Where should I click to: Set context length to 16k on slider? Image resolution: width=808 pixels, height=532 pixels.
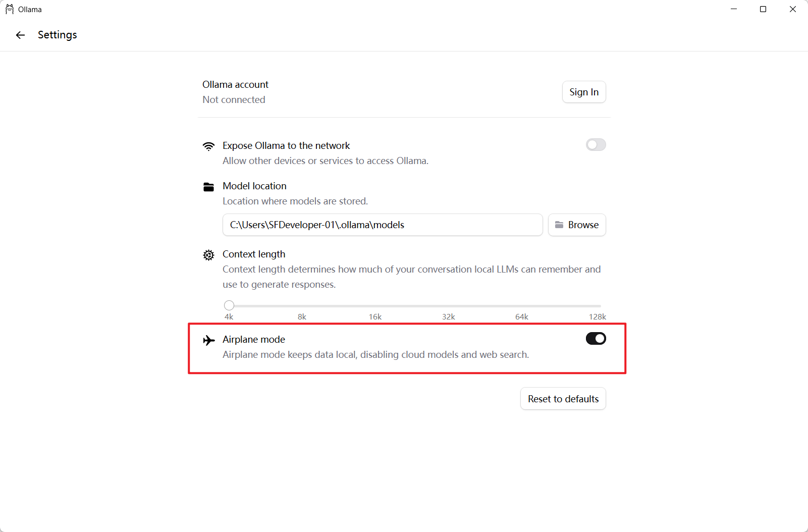(x=375, y=306)
